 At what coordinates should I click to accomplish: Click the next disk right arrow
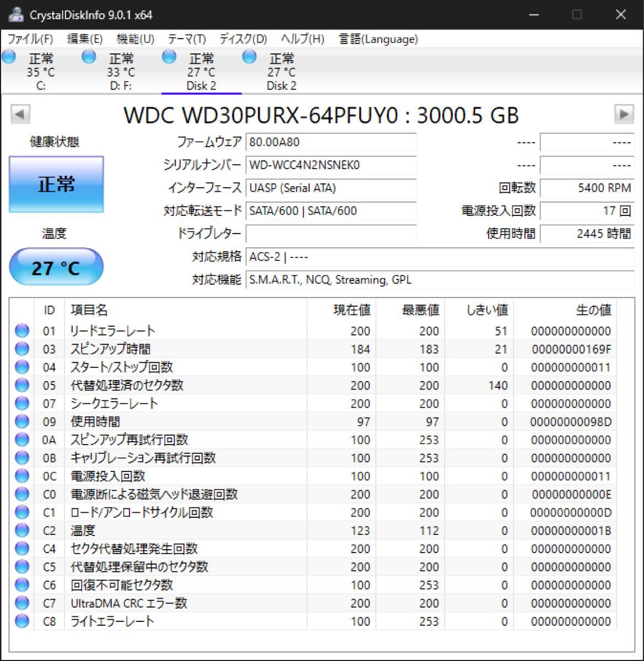click(x=624, y=115)
